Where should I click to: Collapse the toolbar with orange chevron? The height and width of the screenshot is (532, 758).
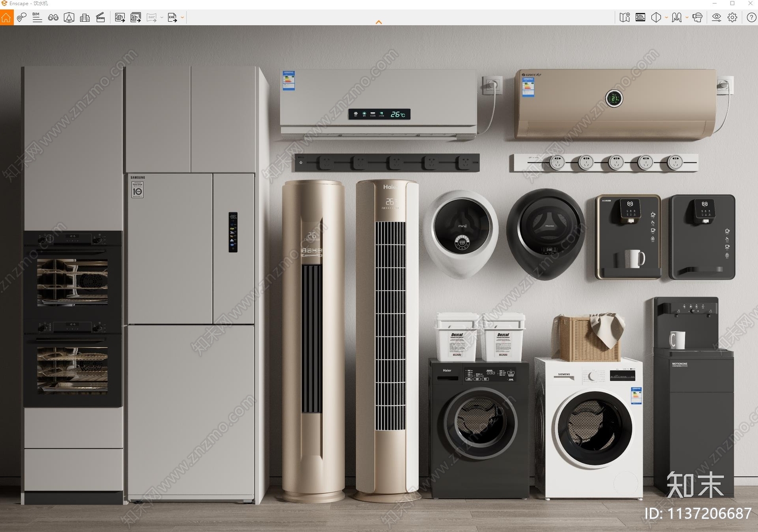pos(379,22)
